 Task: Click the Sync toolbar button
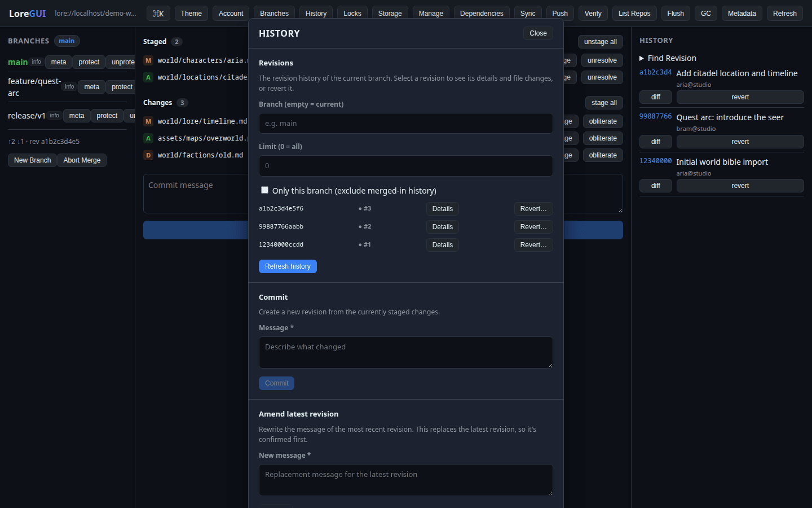click(528, 14)
